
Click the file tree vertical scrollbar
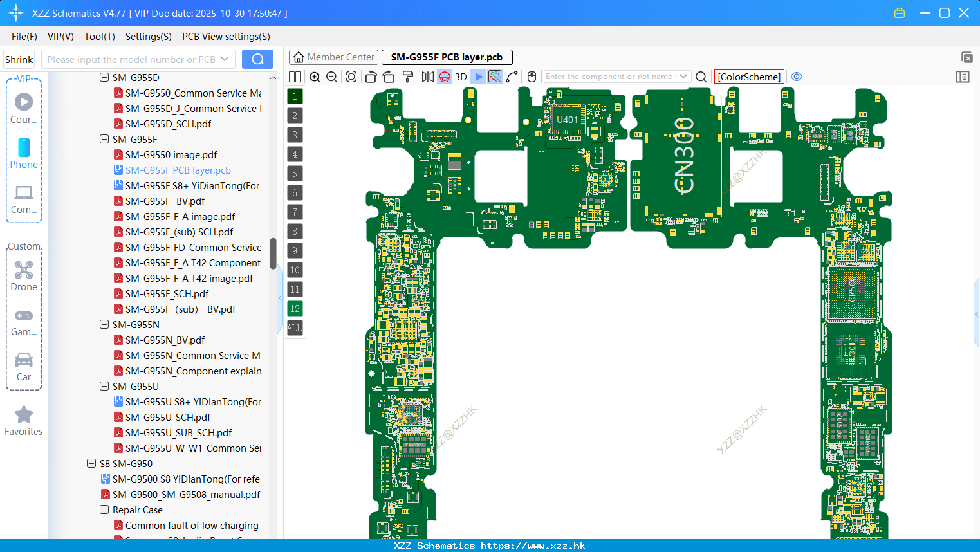pyautogui.click(x=273, y=253)
